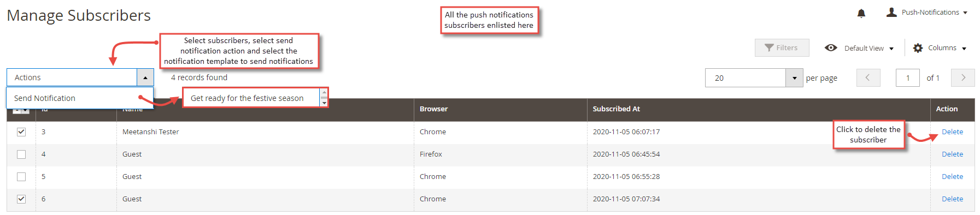This screenshot has width=980, height=215.
Task: Uncheck the Meetanshi Tester row checkbox
Action: (21, 132)
